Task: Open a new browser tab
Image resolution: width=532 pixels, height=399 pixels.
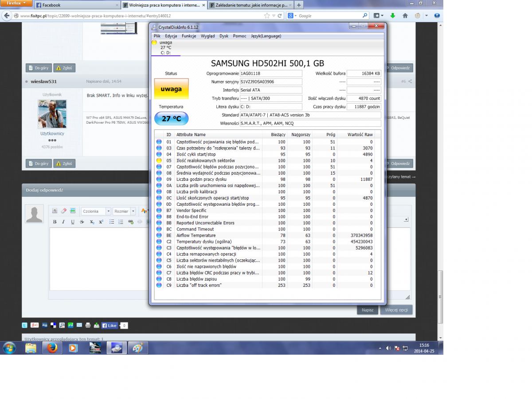Action: 299,5
